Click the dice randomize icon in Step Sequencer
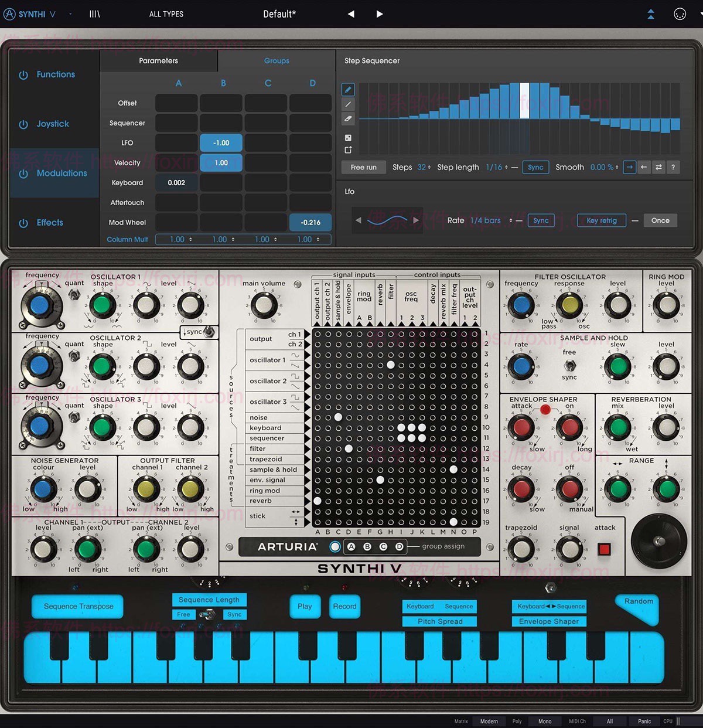This screenshot has width=703, height=728. click(348, 137)
